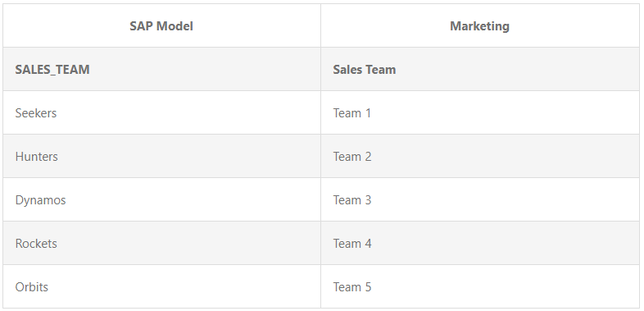Click the Marketing heading text

(479, 26)
